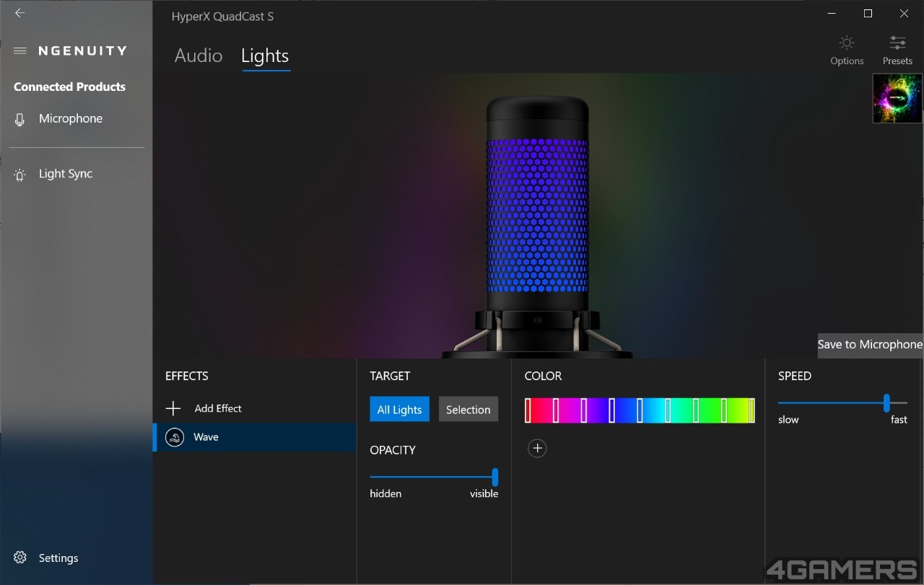The width and height of the screenshot is (924, 585).
Task: Switch to the Lights tab
Action: [265, 56]
